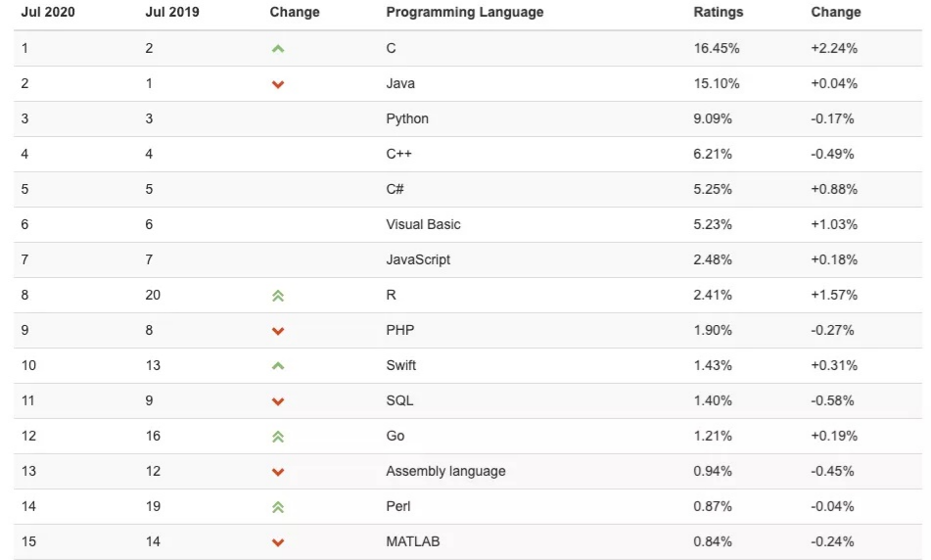Click the red down arrow in SQL row
The width and height of the screenshot is (931, 560).
tap(277, 401)
